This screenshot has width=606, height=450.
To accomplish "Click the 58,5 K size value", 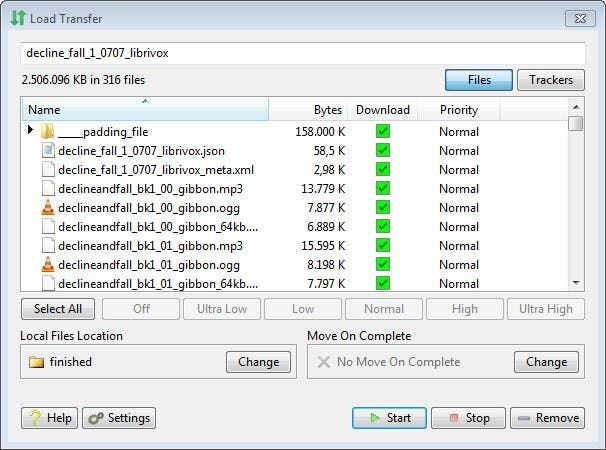I will pos(329,151).
